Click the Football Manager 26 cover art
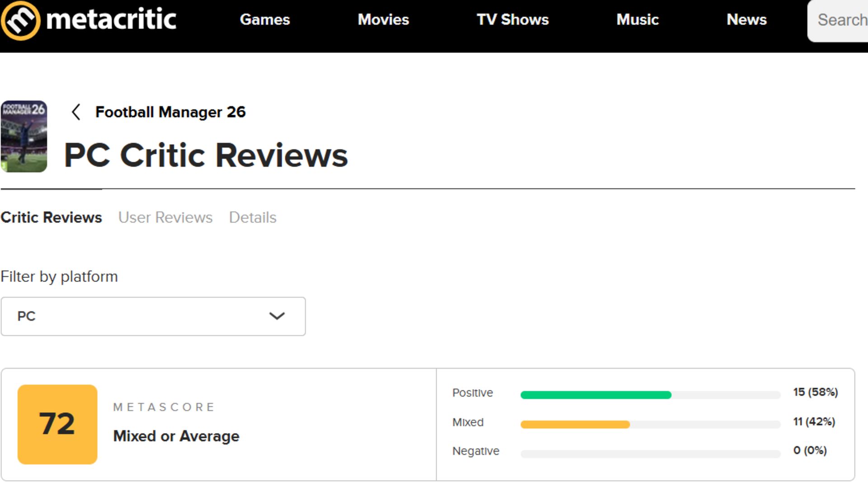This screenshot has width=868, height=482. [24, 136]
